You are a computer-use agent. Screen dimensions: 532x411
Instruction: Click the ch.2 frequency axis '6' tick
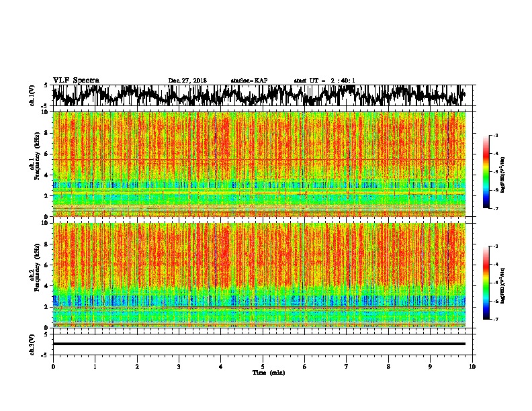[47, 265]
